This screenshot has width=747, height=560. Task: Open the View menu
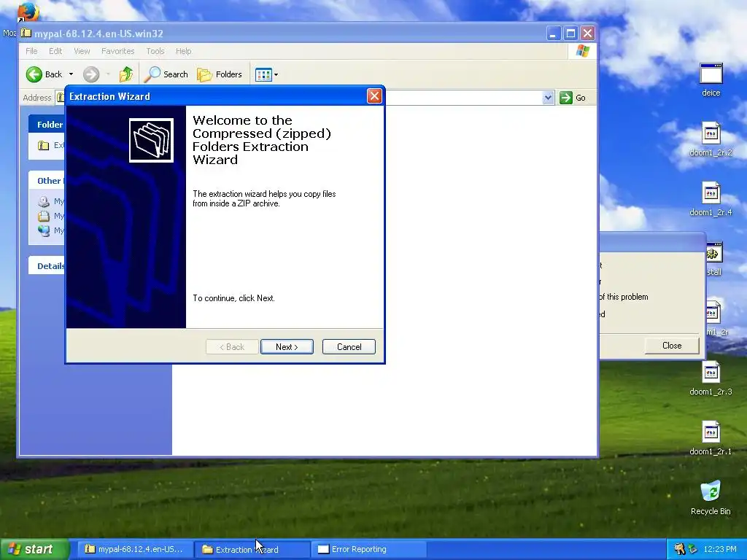(82, 51)
